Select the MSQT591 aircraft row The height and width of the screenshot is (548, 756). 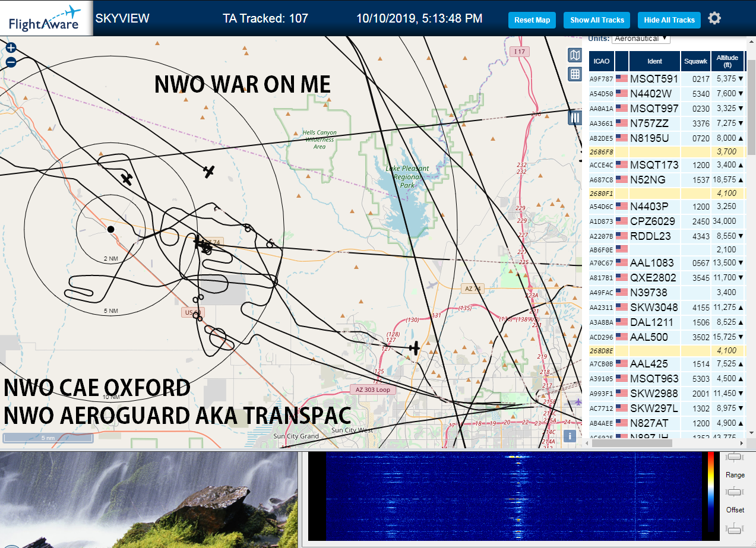click(666, 78)
